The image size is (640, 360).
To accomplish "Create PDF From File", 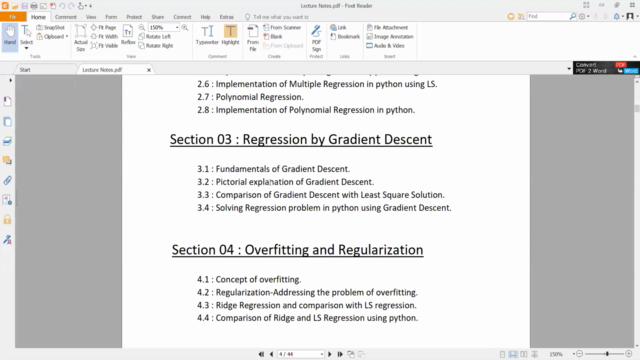I will point(253,38).
